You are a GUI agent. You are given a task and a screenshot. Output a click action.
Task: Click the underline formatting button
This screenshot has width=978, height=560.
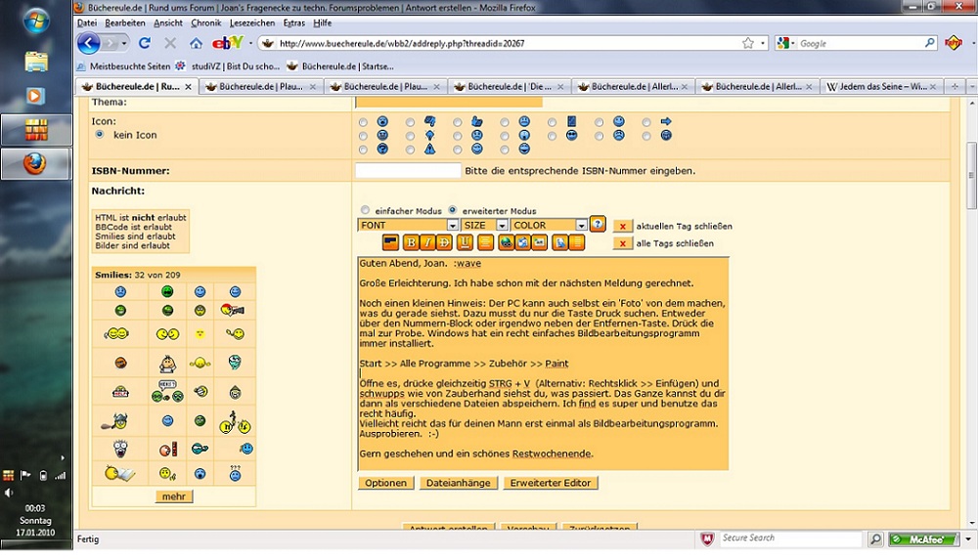[x=465, y=242]
